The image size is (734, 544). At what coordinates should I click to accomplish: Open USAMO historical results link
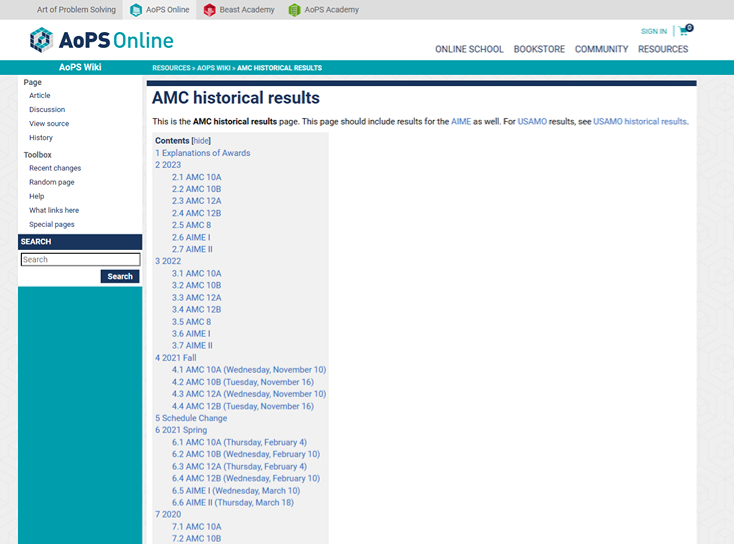coord(640,122)
